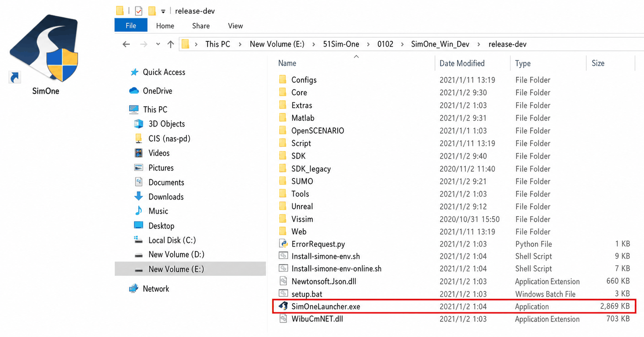
Task: Click the OneDrive cloud icon
Action: 134,91
